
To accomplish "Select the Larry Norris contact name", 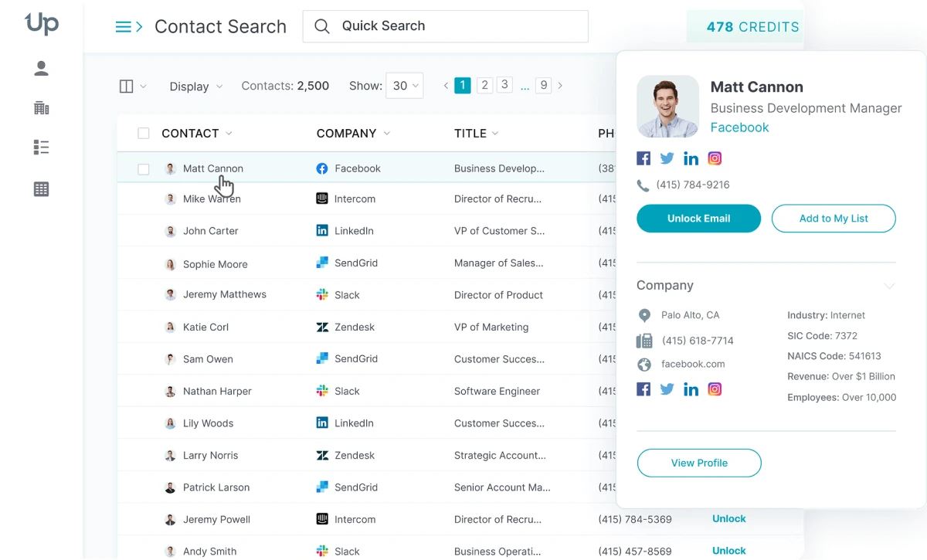I will [210, 456].
